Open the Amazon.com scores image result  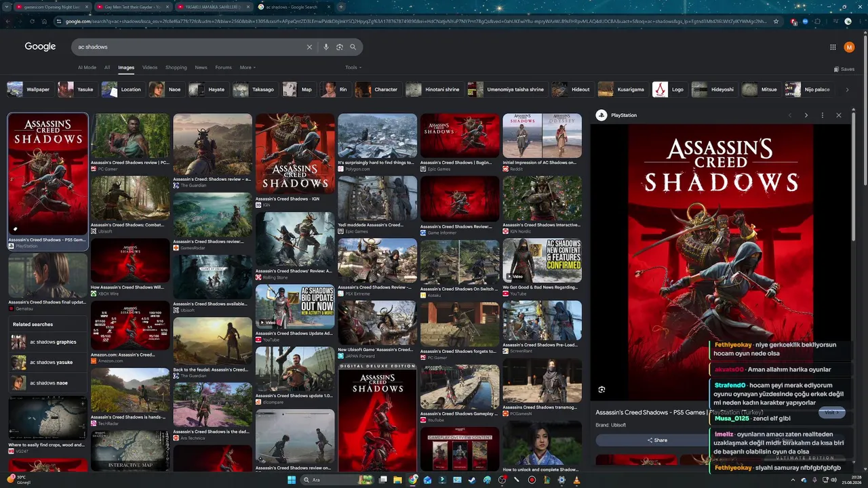point(130,325)
